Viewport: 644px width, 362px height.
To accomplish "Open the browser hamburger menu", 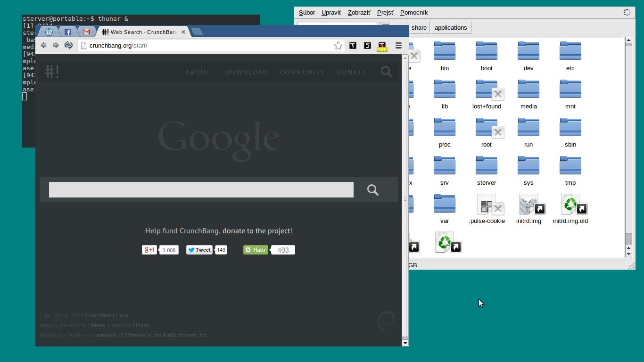I will 398,45.
